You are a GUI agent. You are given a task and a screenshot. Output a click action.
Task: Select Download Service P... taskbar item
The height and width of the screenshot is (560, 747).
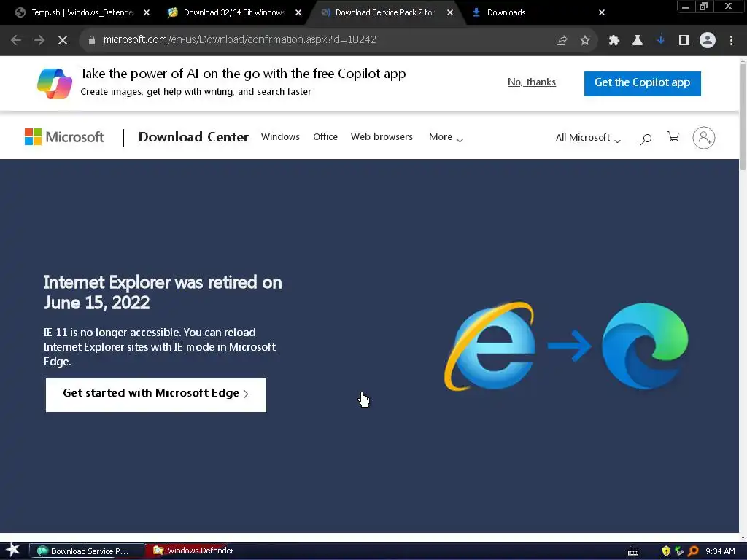coord(87,551)
